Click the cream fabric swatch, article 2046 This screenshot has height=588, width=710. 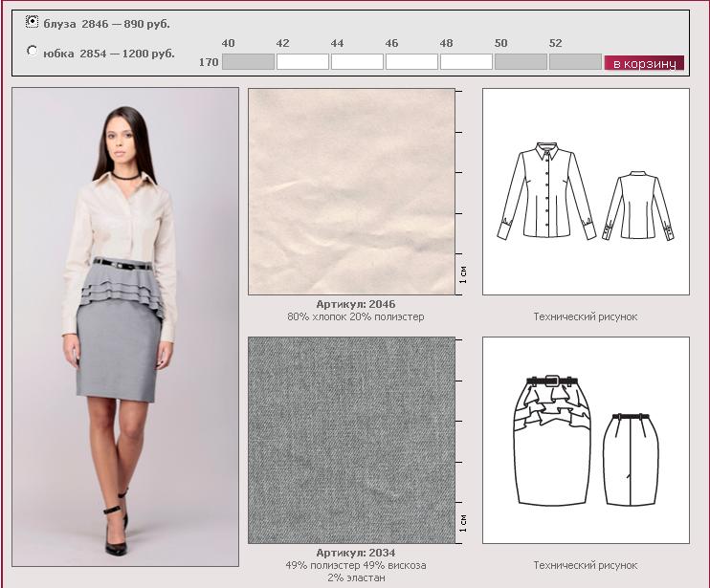351,191
